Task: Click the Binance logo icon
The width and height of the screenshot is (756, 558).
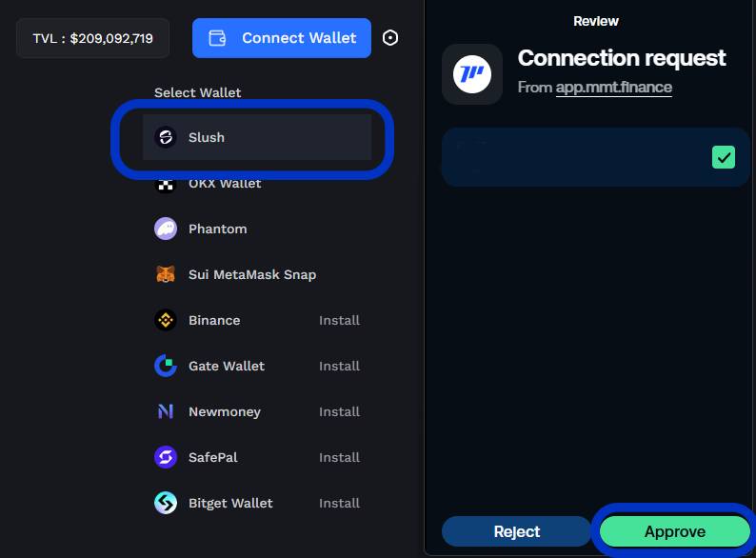Action: coord(166,320)
